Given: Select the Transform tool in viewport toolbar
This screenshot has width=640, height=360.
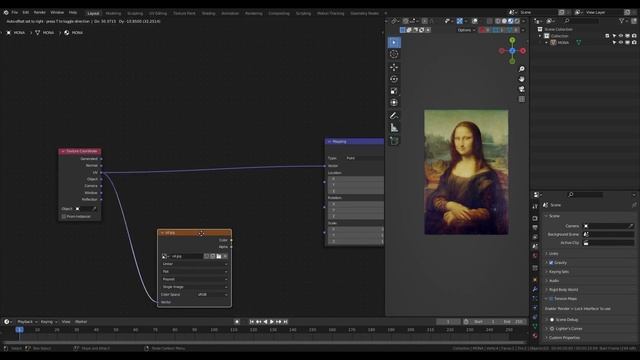Looking at the screenshot, I should tap(394, 103).
